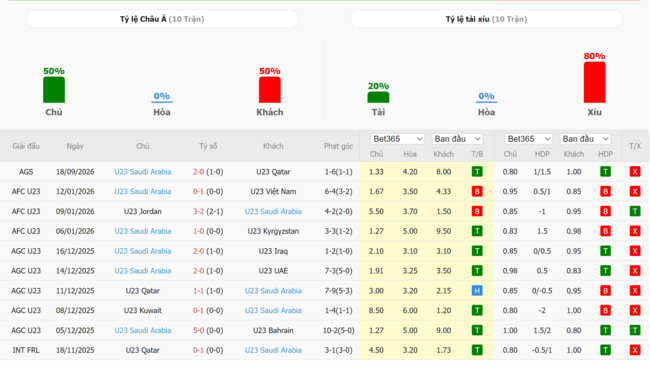This screenshot has height=368, width=650.
Task: Click the green HDP T icon in 18/09/2026 row
Action: [x=606, y=172]
